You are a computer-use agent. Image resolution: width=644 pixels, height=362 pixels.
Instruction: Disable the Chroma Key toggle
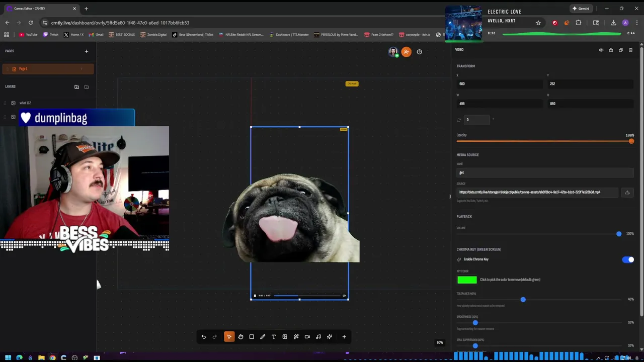tap(628, 259)
